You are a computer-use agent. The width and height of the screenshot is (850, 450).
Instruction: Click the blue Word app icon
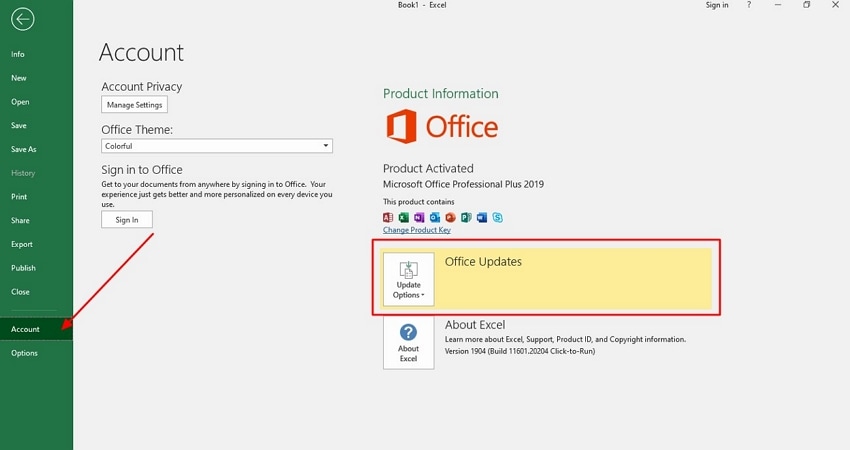(x=481, y=217)
